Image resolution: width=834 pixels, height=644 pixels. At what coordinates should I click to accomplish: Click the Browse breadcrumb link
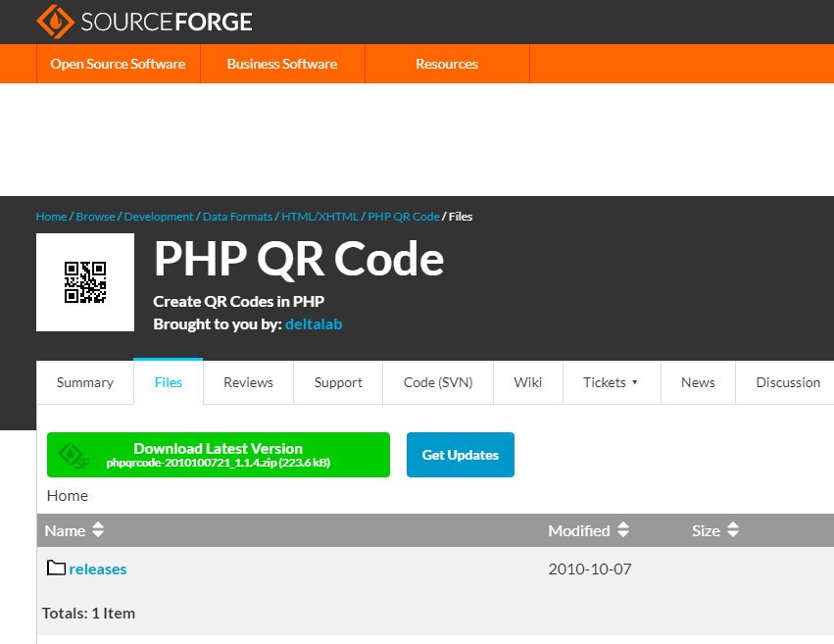pyautogui.click(x=95, y=217)
